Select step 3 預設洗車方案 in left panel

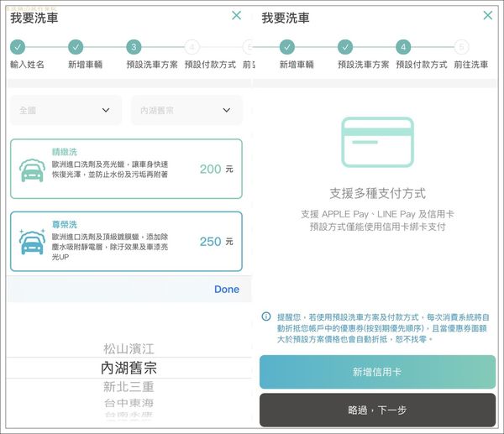[134, 47]
